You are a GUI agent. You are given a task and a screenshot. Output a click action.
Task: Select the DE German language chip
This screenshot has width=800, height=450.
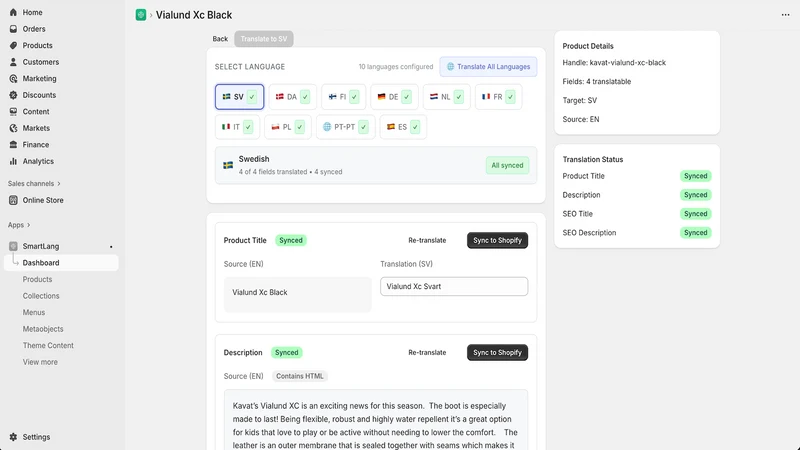tap(394, 97)
